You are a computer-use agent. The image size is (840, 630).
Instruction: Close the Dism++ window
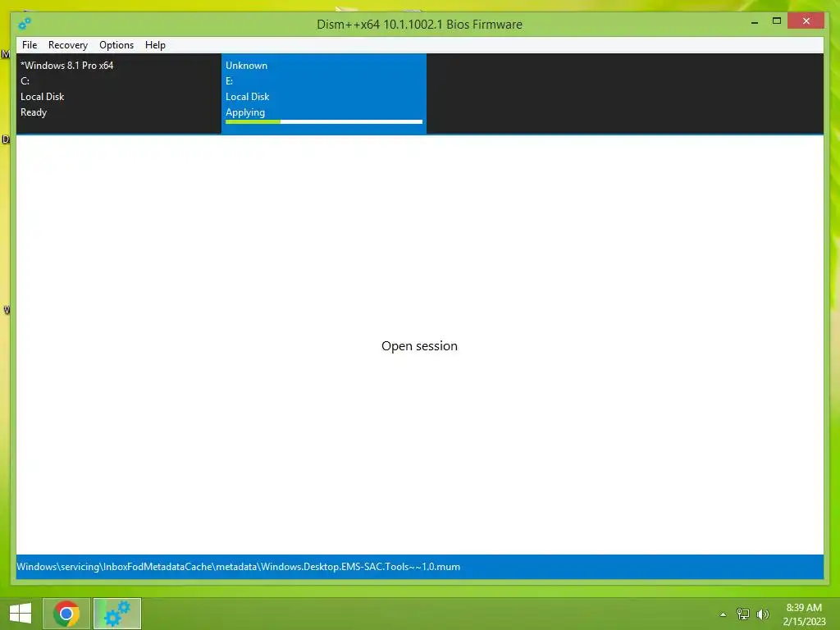(806, 21)
